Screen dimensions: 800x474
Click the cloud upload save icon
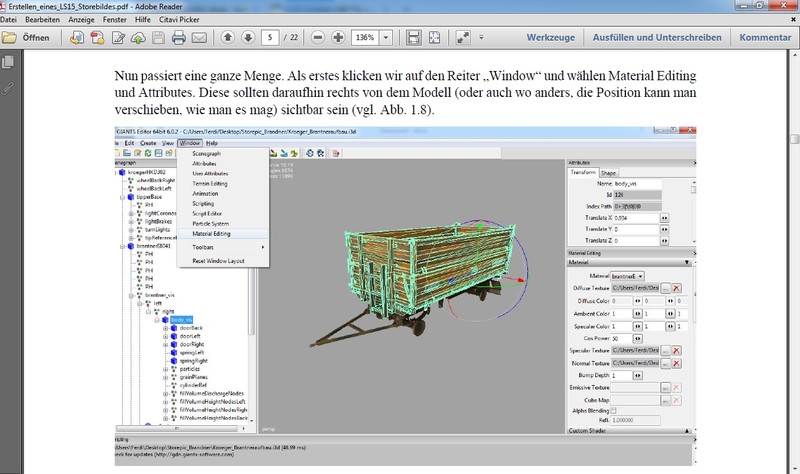point(138,38)
